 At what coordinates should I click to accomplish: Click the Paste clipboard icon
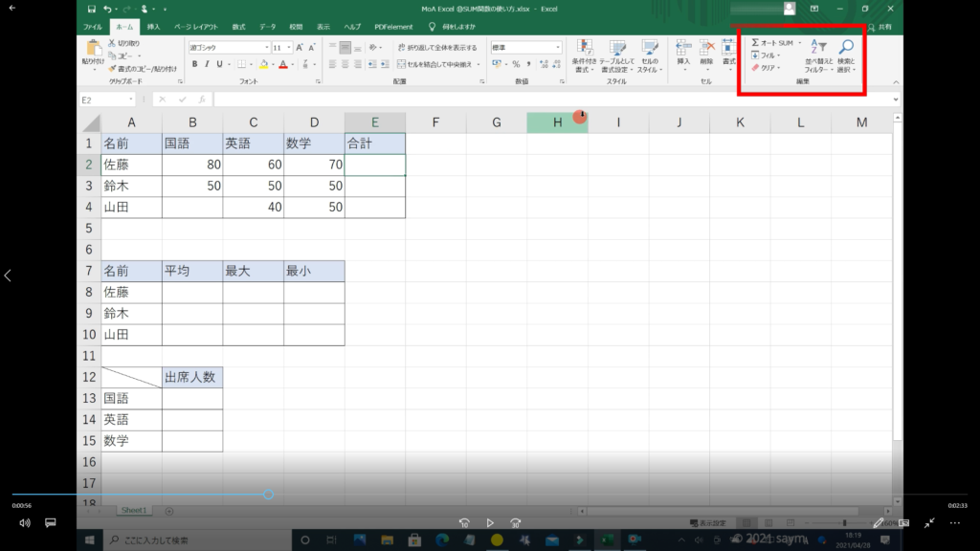pos(93,48)
